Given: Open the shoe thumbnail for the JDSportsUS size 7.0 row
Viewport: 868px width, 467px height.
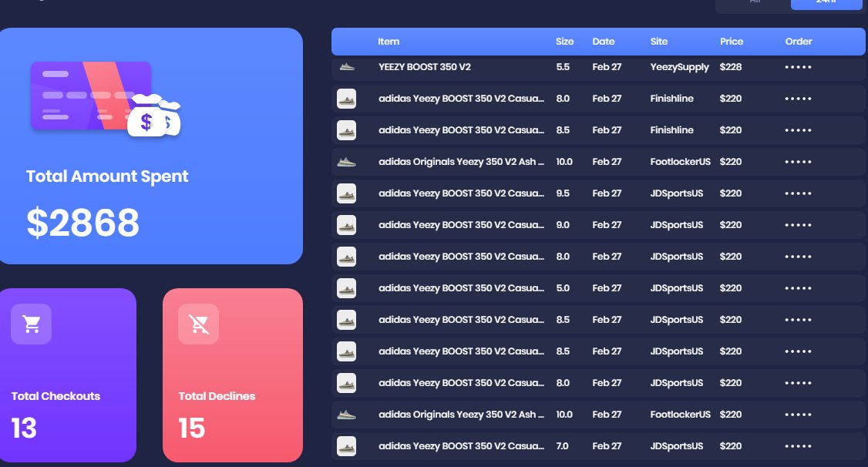Looking at the screenshot, I should tap(347, 446).
